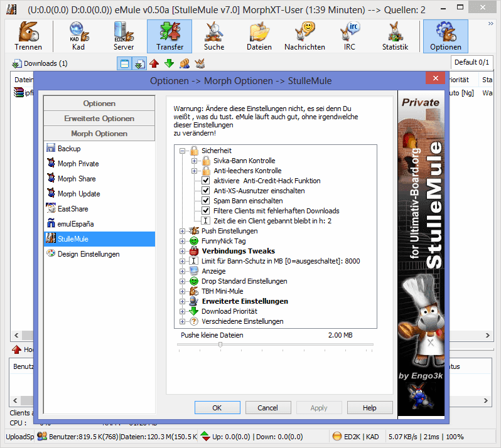Expand the Drop Standard Einstellungen node
The height and width of the screenshot is (448, 501).
[x=182, y=281]
